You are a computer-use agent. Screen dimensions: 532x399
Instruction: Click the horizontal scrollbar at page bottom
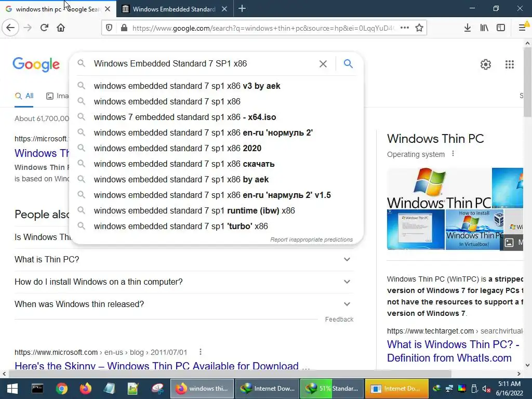point(230,374)
